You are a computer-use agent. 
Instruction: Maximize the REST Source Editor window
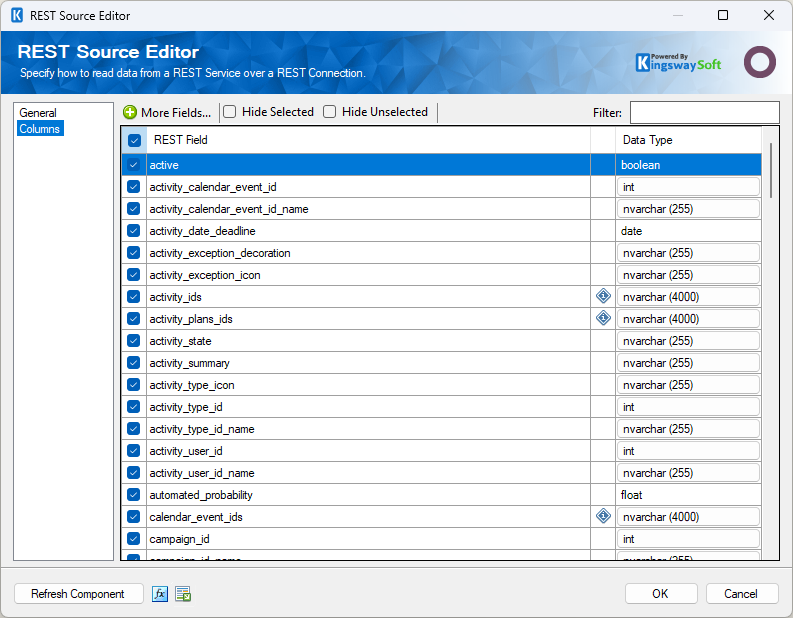tap(723, 15)
